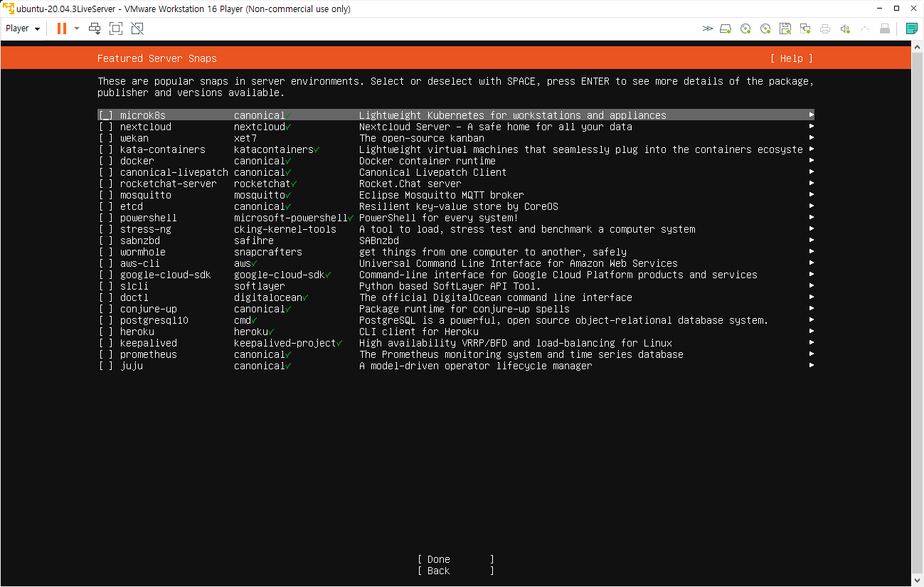Enter full screen mode in VMware toolbar
This screenshot has height=587, width=924.
point(116,28)
